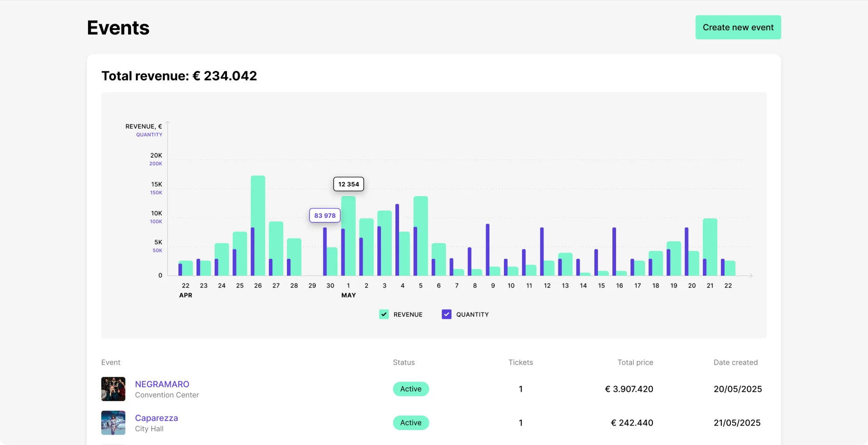Click the APR month label on the chart axis
Viewport: 868px width, 445px height.
[186, 295]
